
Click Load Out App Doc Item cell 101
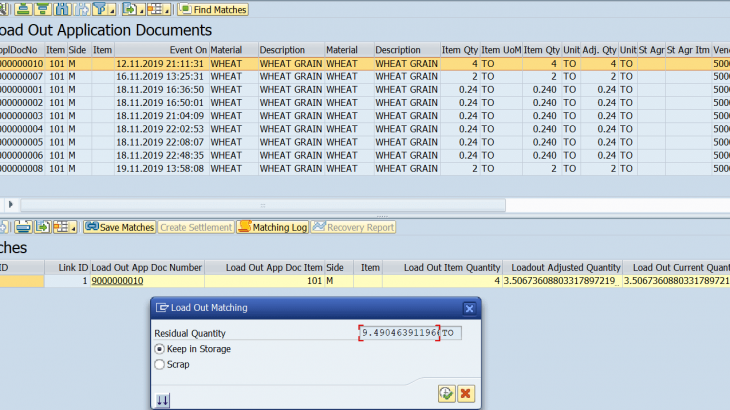pos(264,281)
